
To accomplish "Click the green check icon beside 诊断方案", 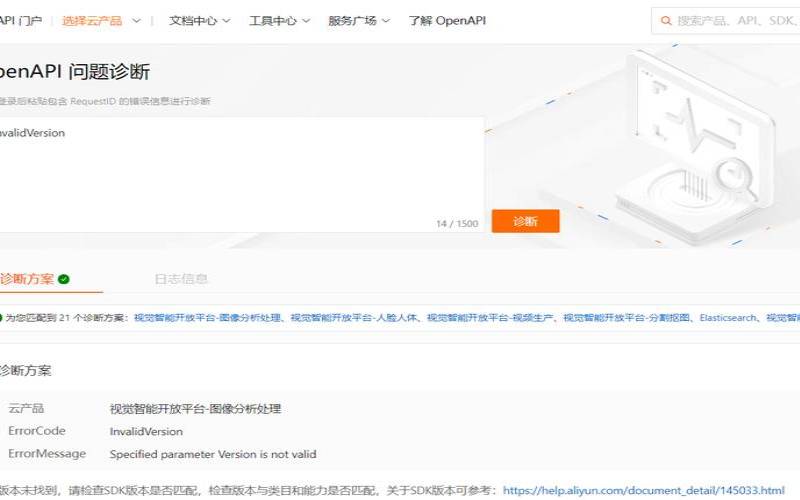I will [64, 279].
